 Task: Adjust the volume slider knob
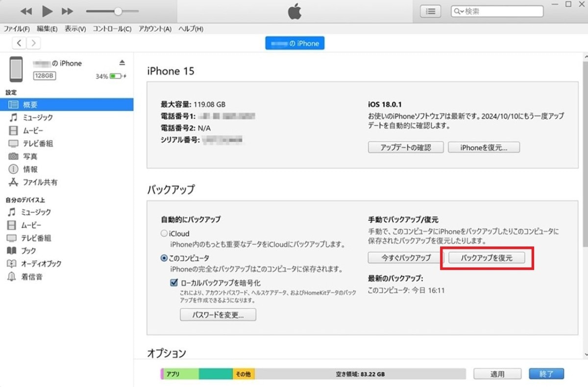(x=118, y=11)
